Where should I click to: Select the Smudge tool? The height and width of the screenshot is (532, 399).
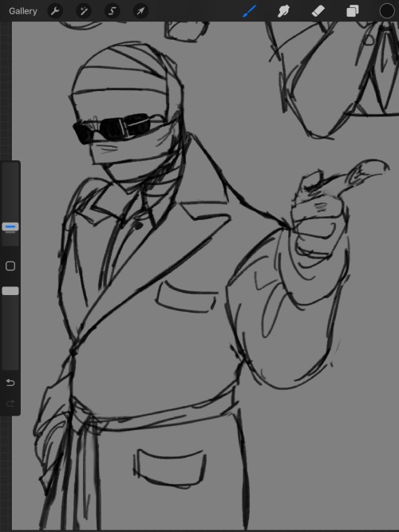283,11
